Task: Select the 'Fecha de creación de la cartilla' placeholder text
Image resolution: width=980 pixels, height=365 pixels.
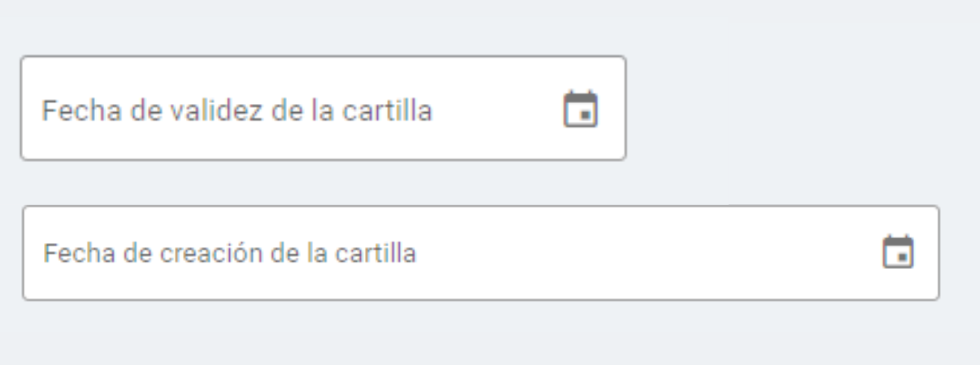Action: (x=230, y=253)
